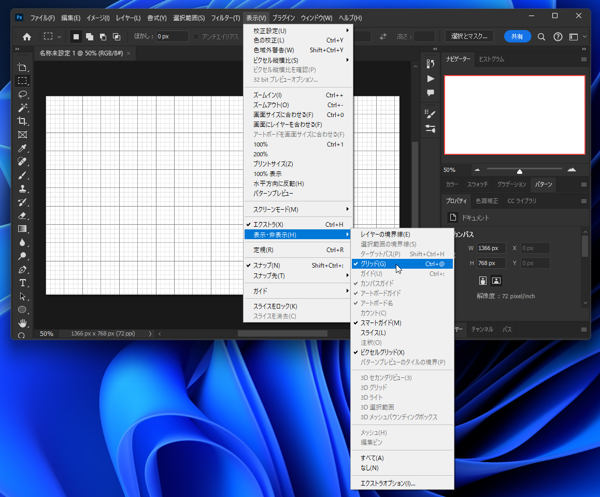The width and height of the screenshot is (600, 497).
Task: Click すべて(A) in the submenu
Action: 402,458
